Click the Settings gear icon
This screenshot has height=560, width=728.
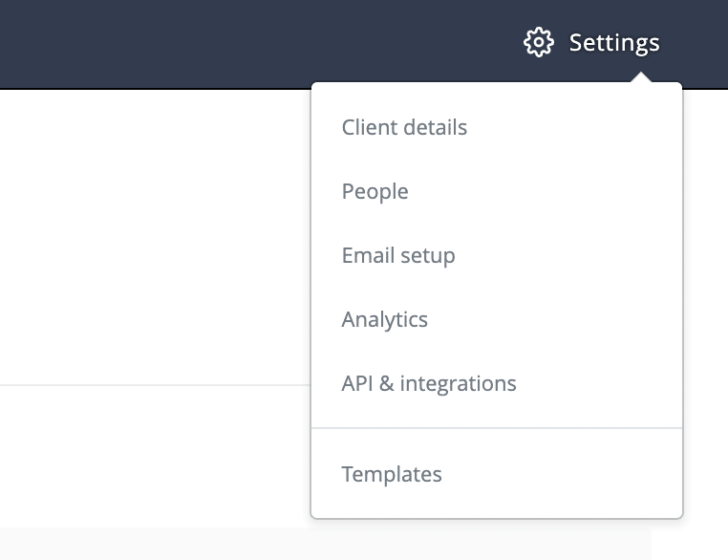[539, 43]
